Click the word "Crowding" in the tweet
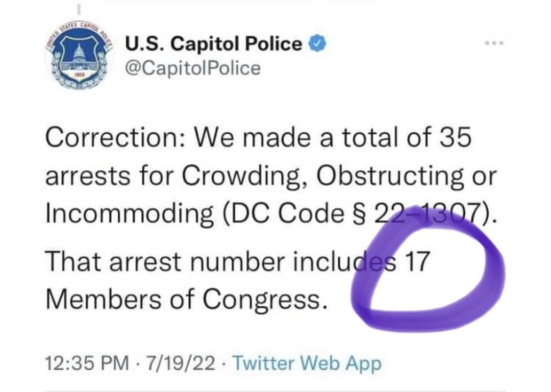The image size is (551, 392). click(x=248, y=176)
